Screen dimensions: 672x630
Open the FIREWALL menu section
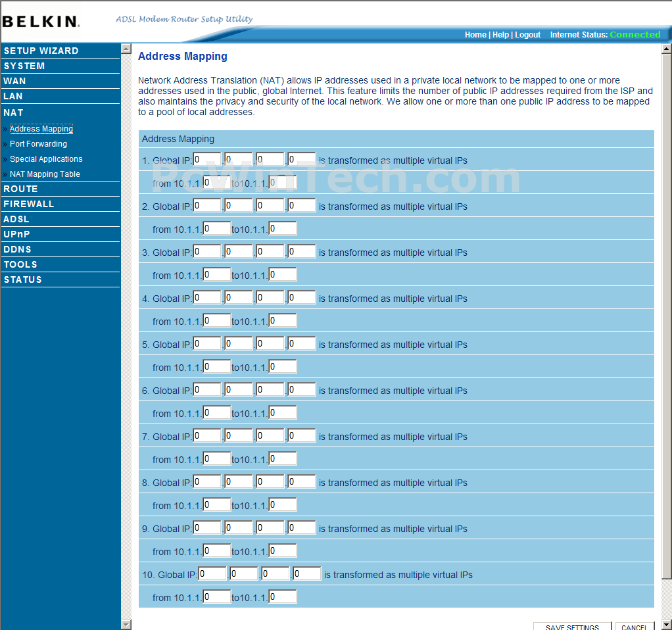[x=29, y=204]
